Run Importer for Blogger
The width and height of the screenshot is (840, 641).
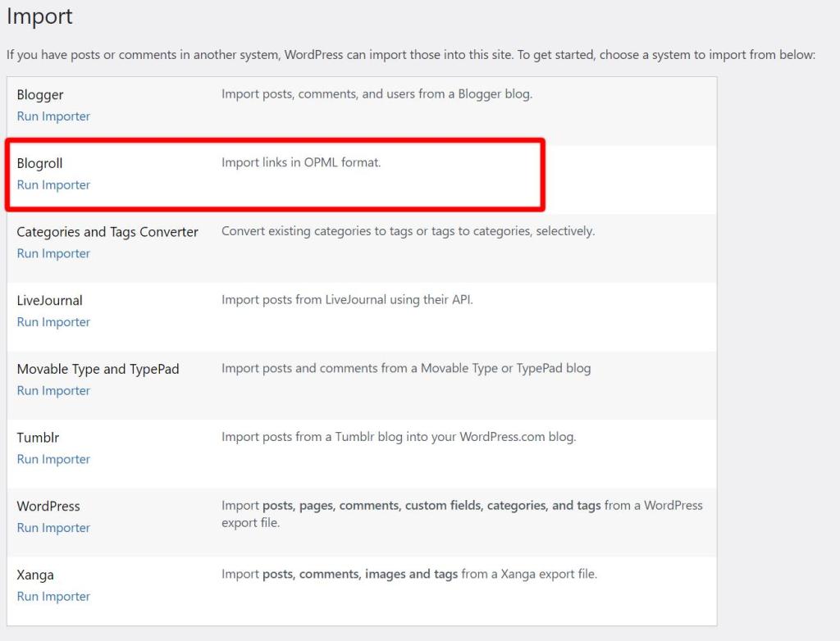tap(53, 116)
